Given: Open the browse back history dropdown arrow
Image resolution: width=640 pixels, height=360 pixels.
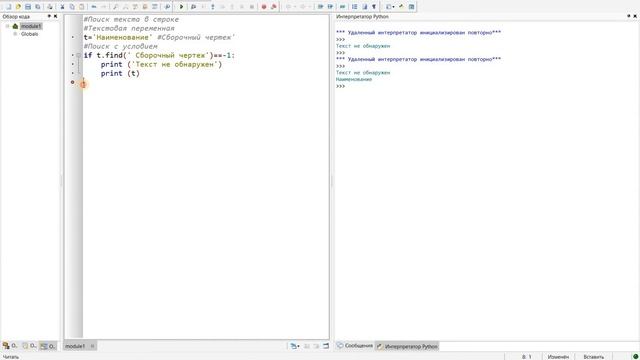Looking at the screenshot, I should (x=295, y=7).
